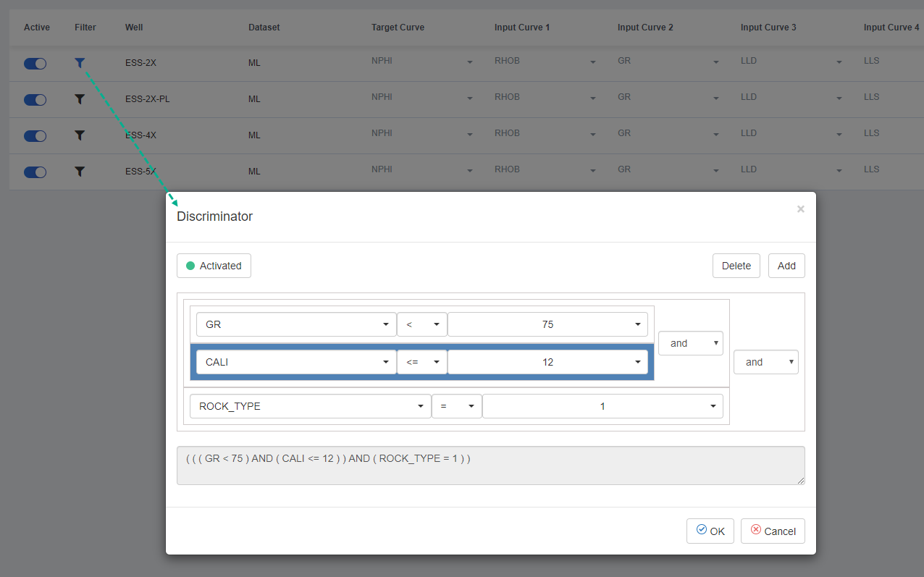Open Input Curve 3 dropdown for ESS-2X
The image size is (924, 577).
point(791,62)
